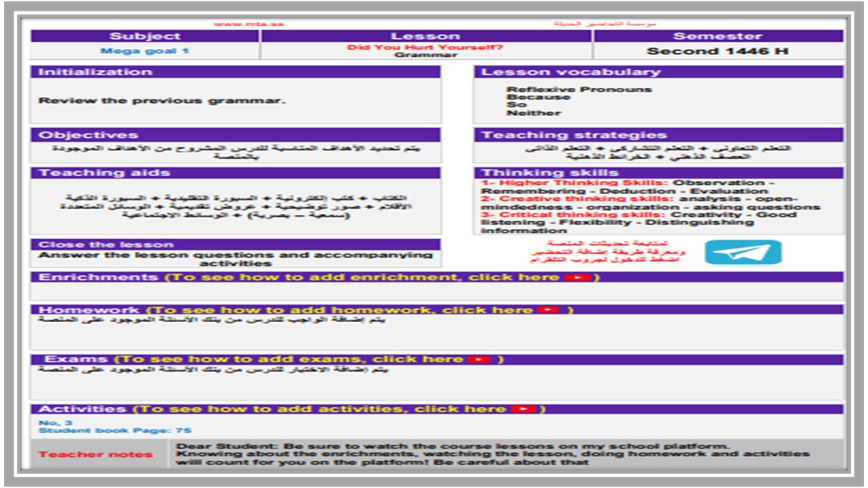This screenshot has height=488, width=868.
Task: Select the red label '3- Critical thinking skills:'
Action: coord(574,215)
